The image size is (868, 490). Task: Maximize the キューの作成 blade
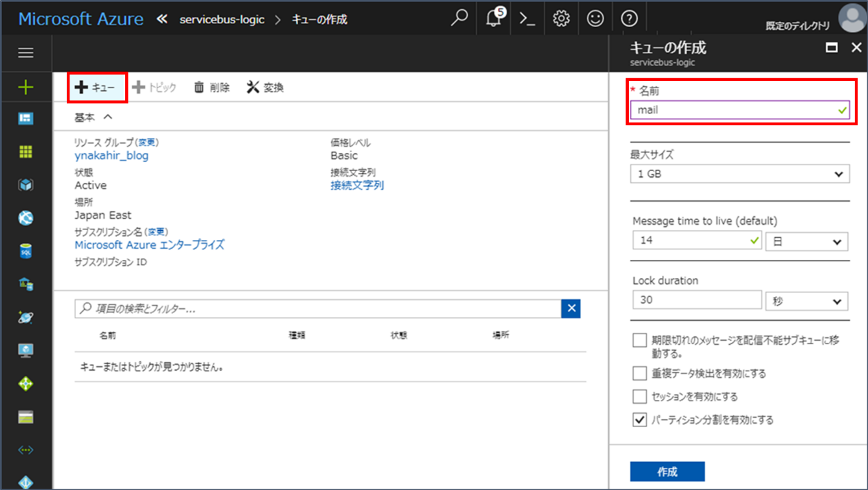coord(832,48)
